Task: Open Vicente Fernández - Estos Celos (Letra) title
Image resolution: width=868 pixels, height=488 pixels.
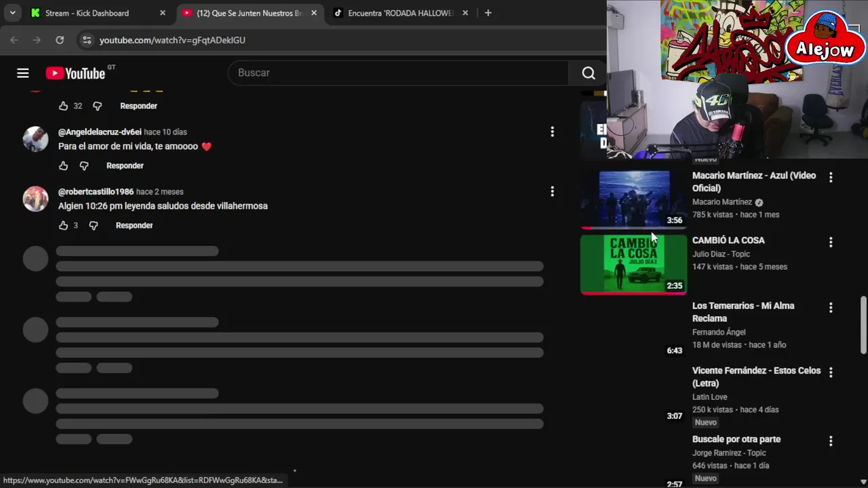Action: pos(756,377)
